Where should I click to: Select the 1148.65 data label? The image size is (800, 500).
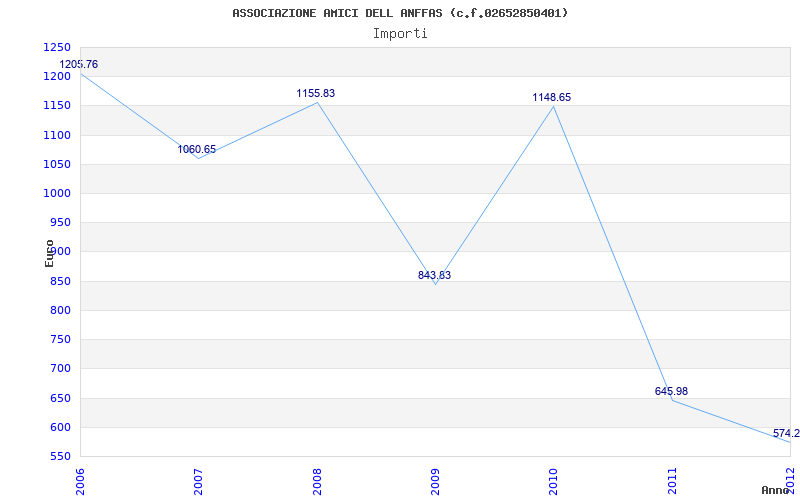pos(552,97)
